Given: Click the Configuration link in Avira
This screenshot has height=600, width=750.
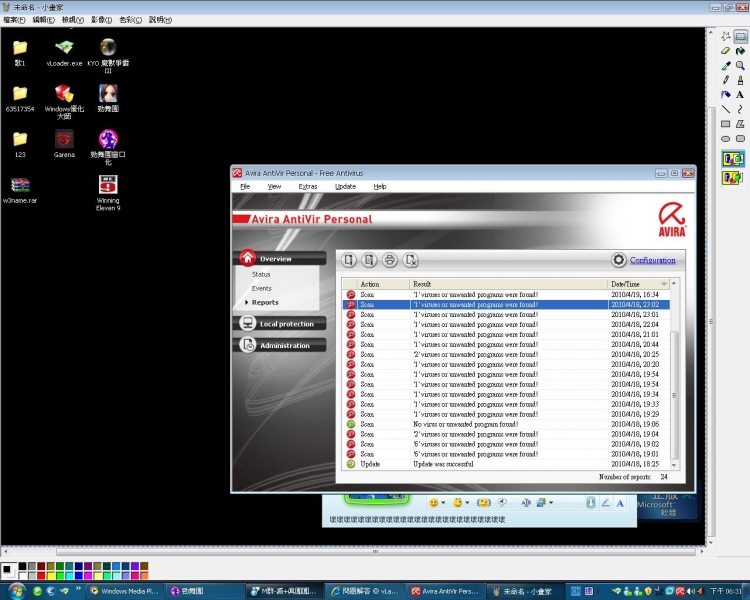Looking at the screenshot, I should tap(652, 260).
